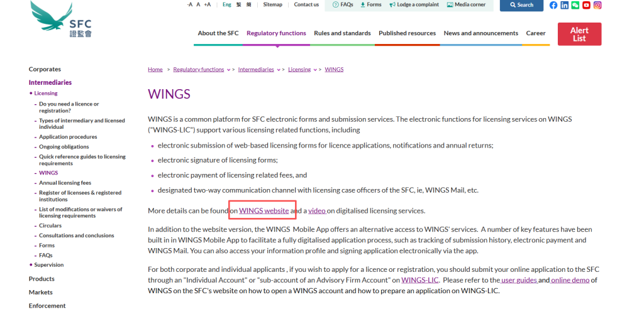Follow the WINGS website link
Screen dimensions: 644x319
click(x=264, y=211)
